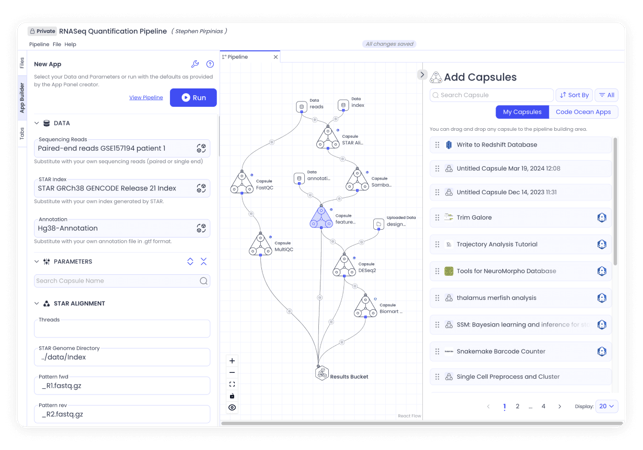Select the STAR Ali... capsule node
The height and width of the screenshot is (450, 643).
[x=328, y=138]
